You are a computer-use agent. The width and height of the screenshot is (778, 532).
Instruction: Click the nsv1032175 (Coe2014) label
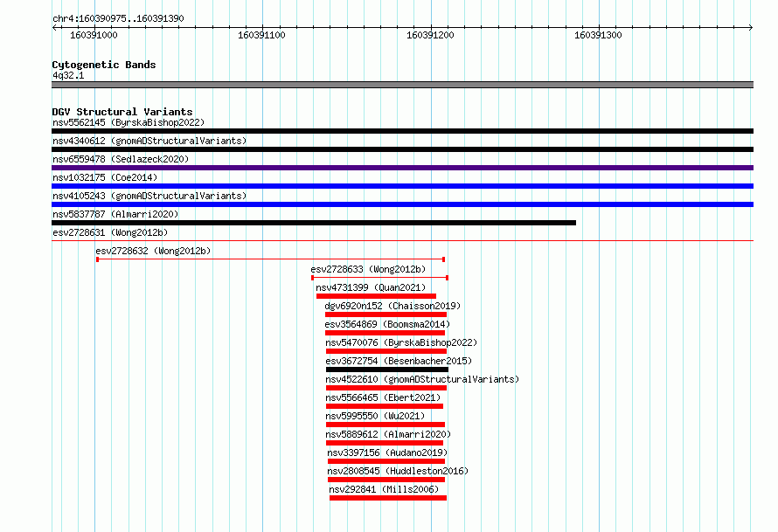coord(105,177)
